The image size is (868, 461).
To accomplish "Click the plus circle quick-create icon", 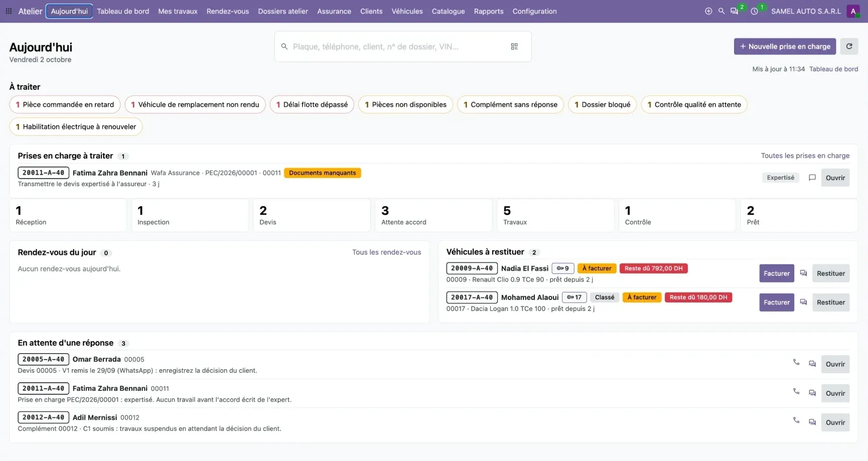I will [708, 11].
